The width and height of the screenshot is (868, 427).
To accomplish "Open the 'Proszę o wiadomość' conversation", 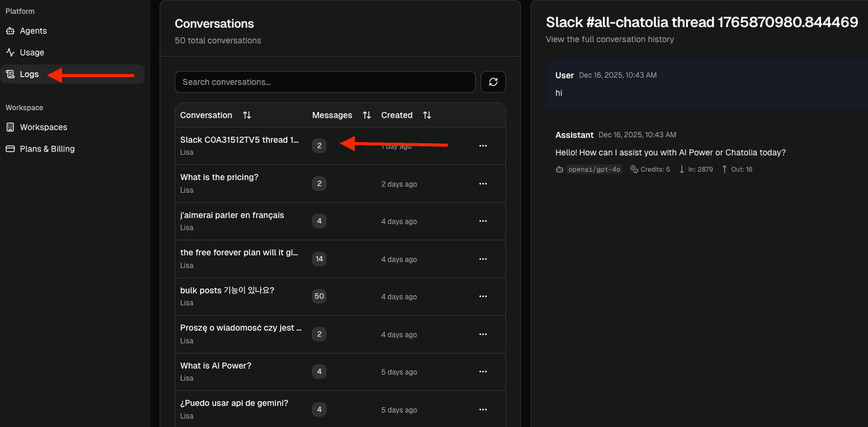I will click(x=240, y=328).
